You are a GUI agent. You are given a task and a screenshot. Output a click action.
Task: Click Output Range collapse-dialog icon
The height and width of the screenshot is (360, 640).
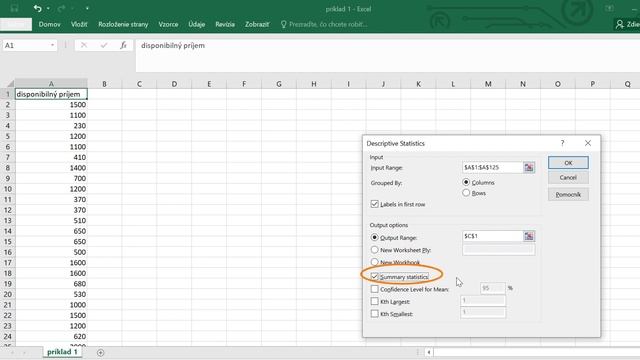pos(529,236)
